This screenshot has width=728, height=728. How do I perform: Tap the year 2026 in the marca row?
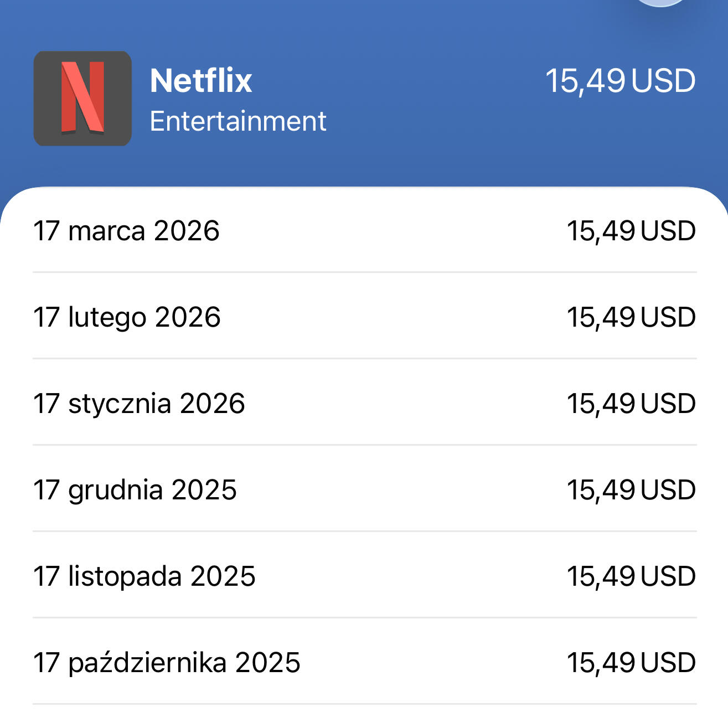187,231
